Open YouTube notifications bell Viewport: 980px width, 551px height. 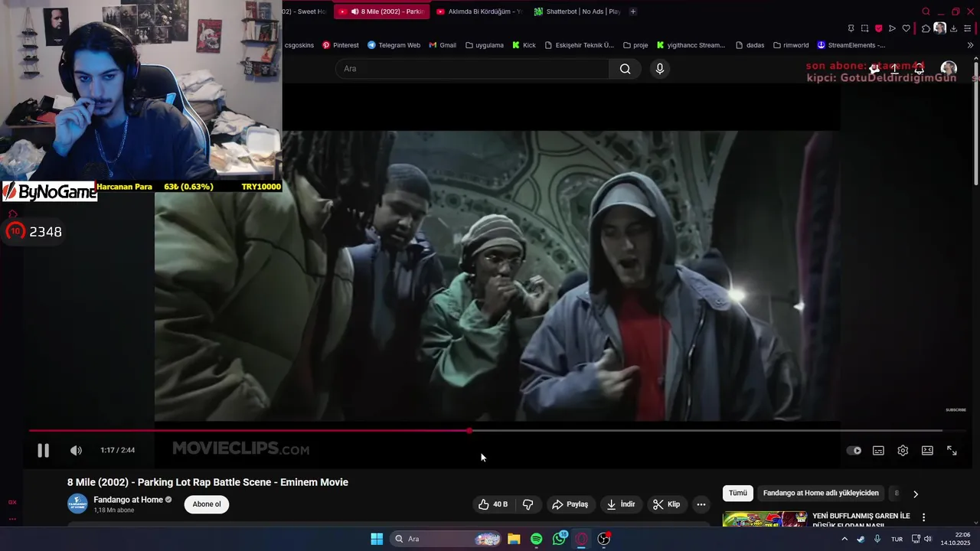[919, 69]
